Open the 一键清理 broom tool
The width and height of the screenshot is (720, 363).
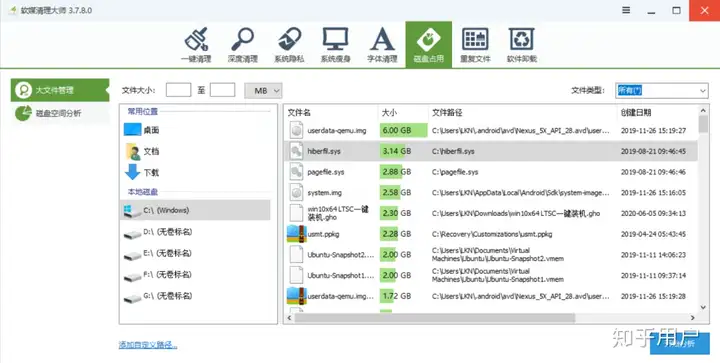pyautogui.click(x=196, y=45)
